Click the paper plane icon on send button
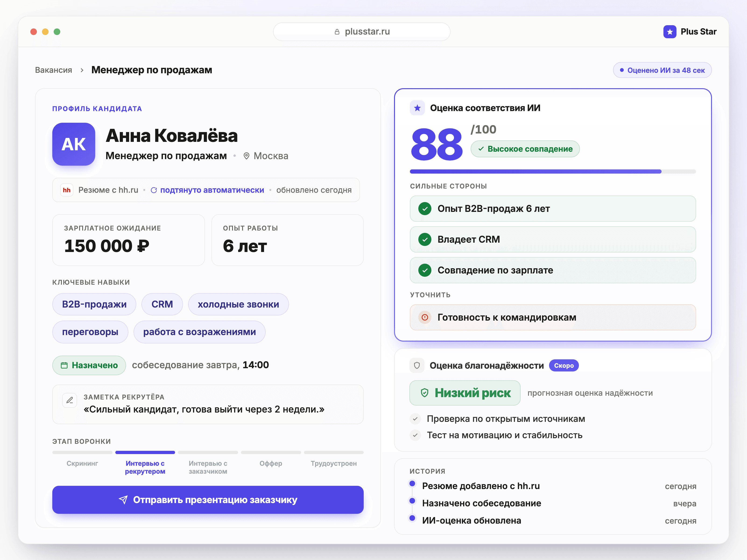 pyautogui.click(x=123, y=500)
